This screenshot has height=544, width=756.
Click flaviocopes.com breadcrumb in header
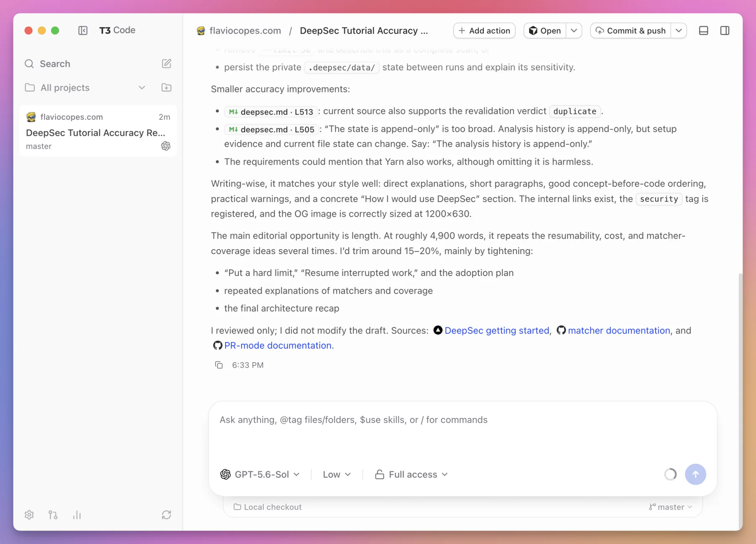tap(245, 31)
